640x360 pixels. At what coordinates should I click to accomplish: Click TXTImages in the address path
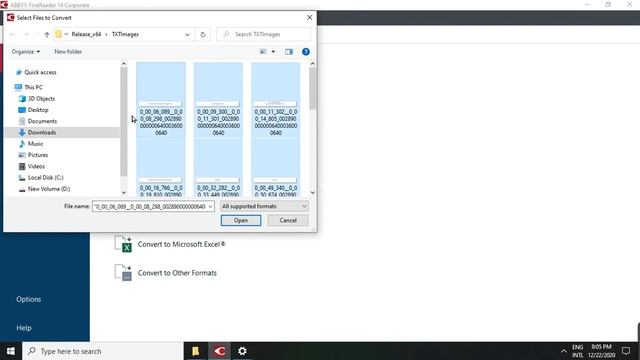click(x=125, y=35)
